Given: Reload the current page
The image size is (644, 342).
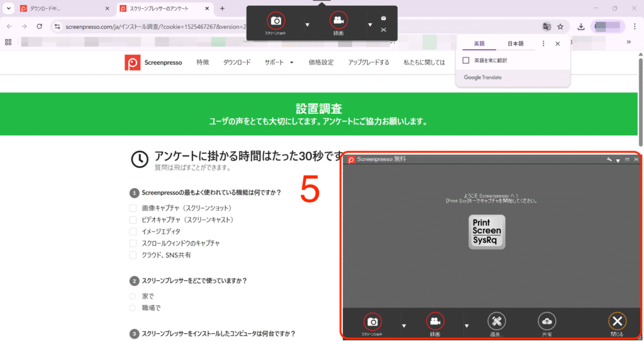Looking at the screenshot, I should click(x=40, y=26).
